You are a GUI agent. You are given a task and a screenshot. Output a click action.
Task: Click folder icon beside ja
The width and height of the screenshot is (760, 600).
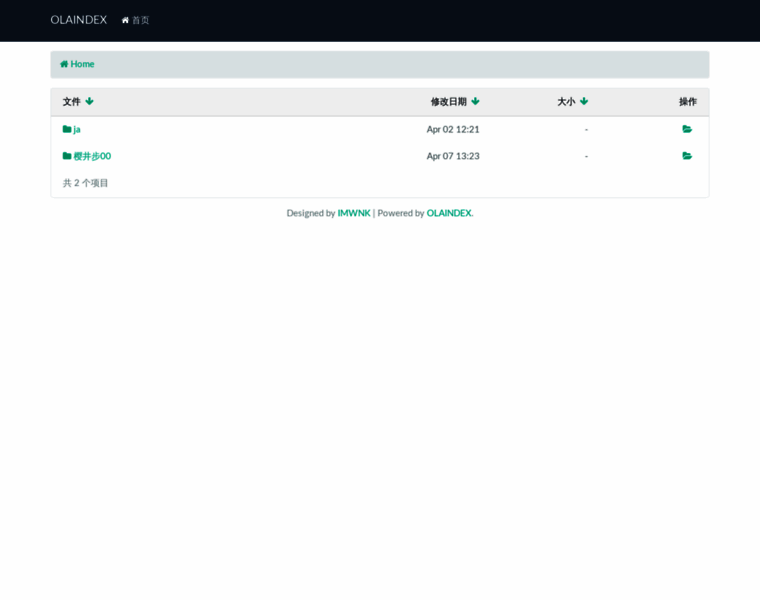[x=67, y=129]
